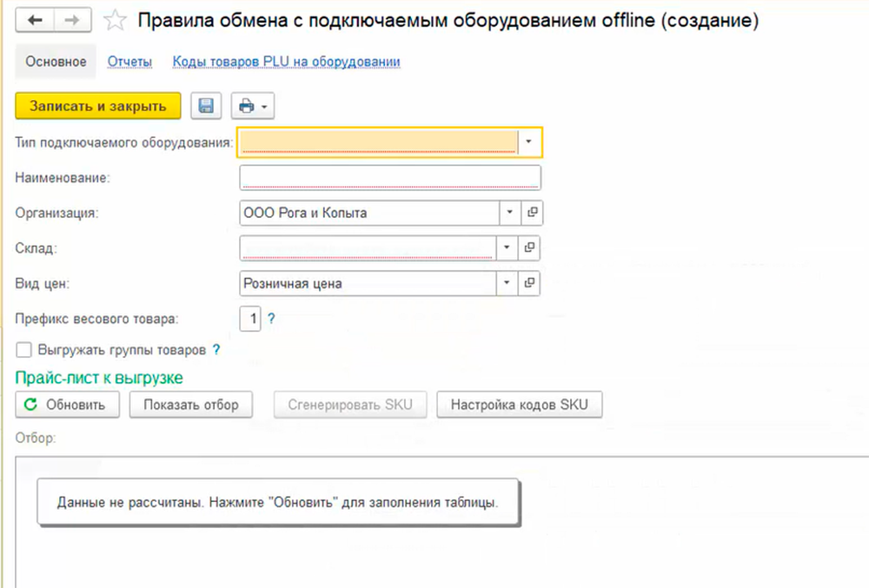Open the Коды товаров PLU на оборудовании tab
This screenshot has height=588, width=869.
(x=286, y=62)
